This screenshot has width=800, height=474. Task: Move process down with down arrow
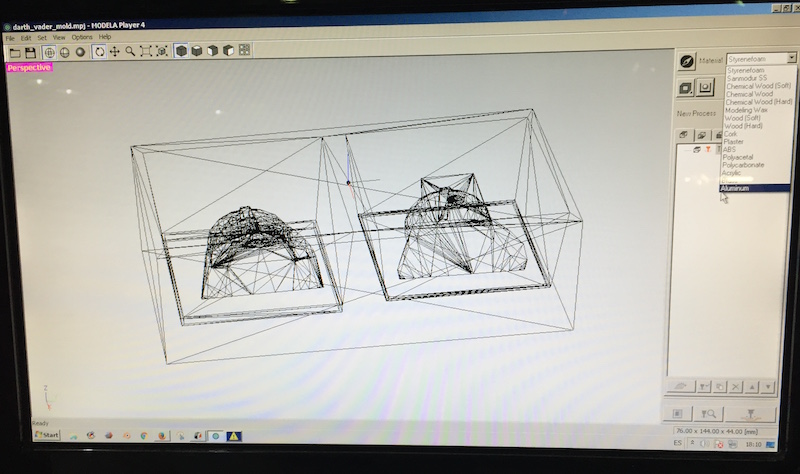[x=768, y=387]
